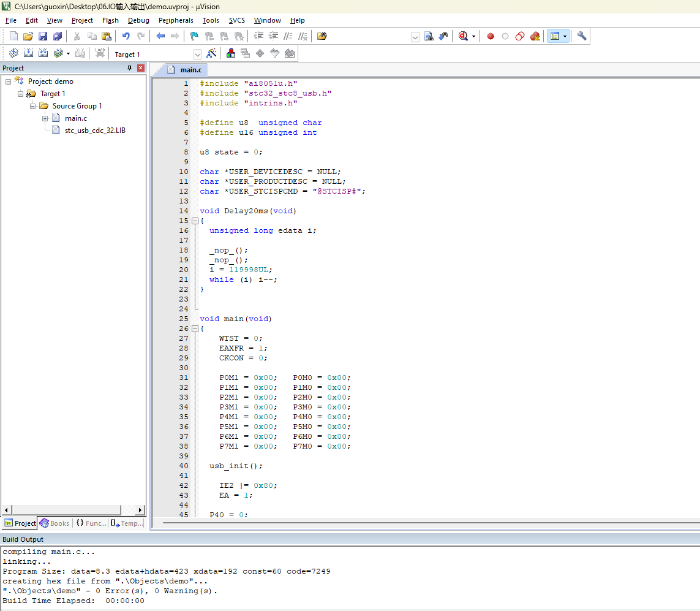The image size is (700, 611).
Task: Expand the main.c tree node
Action: [x=45, y=118]
